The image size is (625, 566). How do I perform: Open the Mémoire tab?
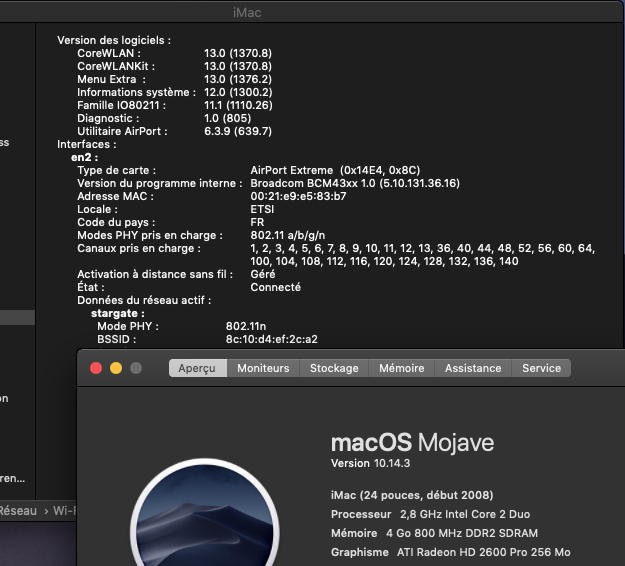point(401,368)
